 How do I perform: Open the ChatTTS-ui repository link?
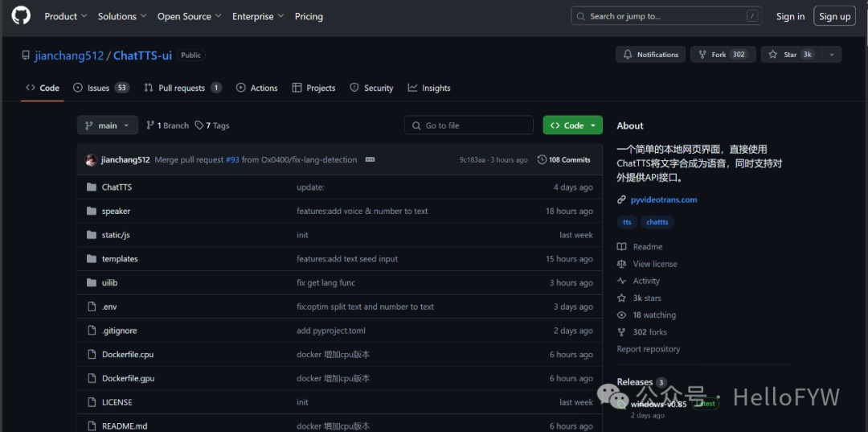click(142, 56)
